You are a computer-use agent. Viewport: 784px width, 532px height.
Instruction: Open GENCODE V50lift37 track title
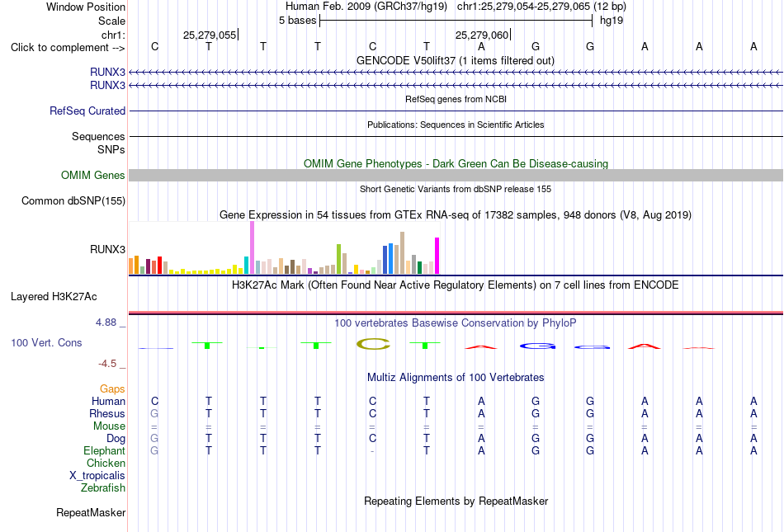[x=456, y=60]
